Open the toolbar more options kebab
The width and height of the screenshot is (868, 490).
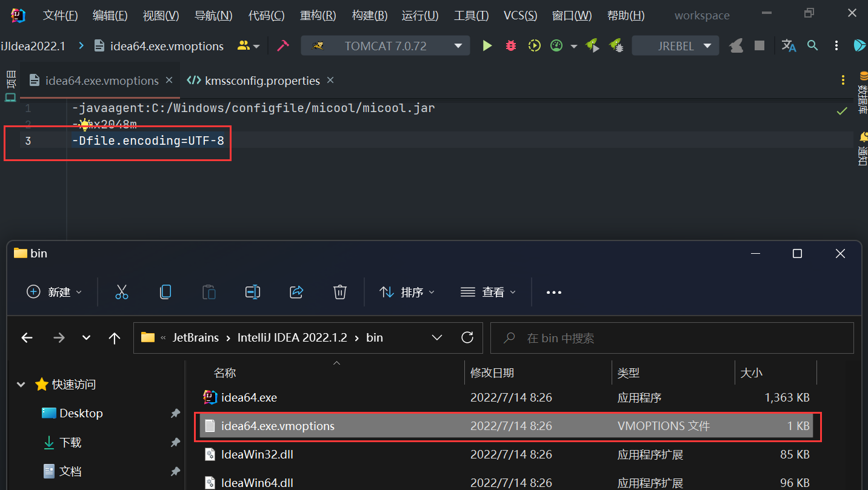click(x=836, y=45)
